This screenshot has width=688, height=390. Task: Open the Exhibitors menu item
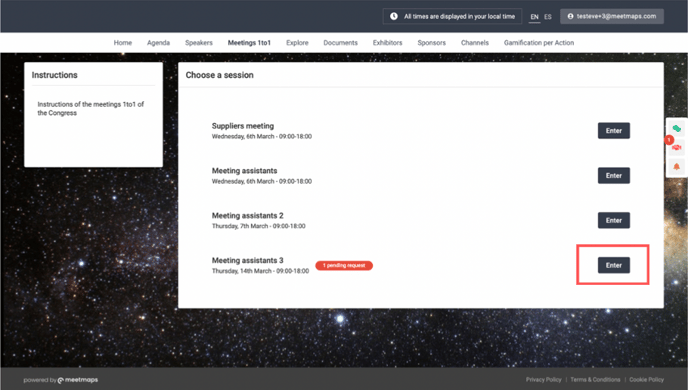pyautogui.click(x=387, y=43)
